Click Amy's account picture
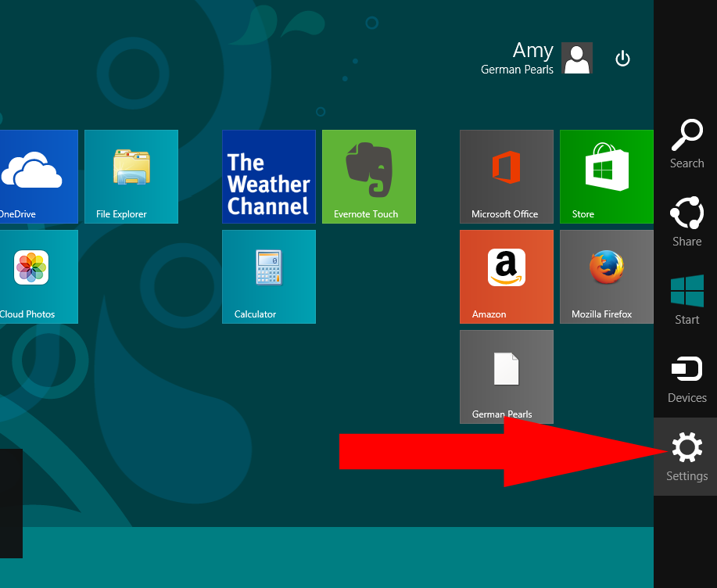 coord(577,58)
